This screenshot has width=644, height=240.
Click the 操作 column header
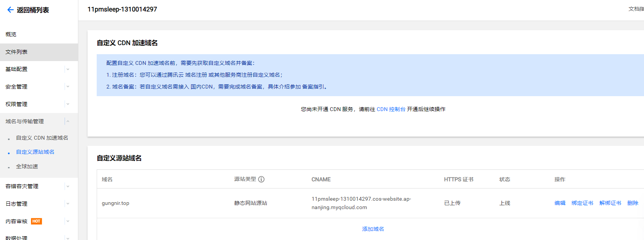tap(560, 179)
